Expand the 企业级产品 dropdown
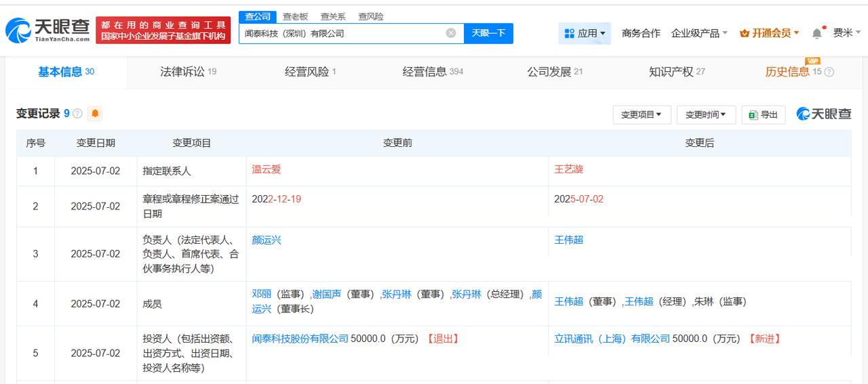Screen dimensions: 868x384 [699, 33]
